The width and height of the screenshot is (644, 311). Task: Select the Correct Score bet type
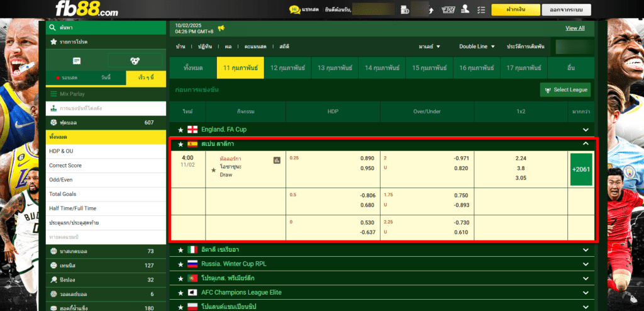106,166
